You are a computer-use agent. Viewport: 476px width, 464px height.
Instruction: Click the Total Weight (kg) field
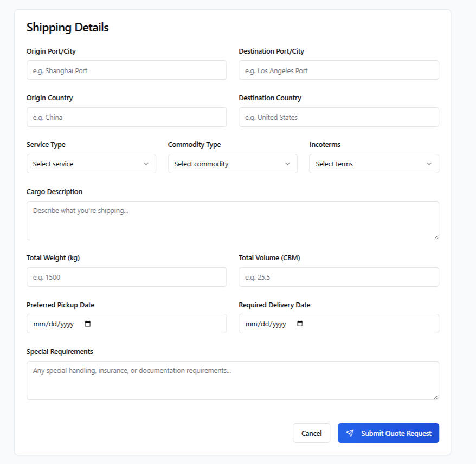tap(126, 277)
